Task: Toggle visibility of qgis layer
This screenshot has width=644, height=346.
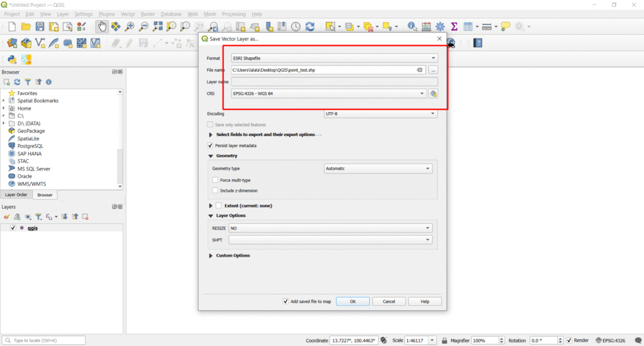Action: pyautogui.click(x=13, y=228)
